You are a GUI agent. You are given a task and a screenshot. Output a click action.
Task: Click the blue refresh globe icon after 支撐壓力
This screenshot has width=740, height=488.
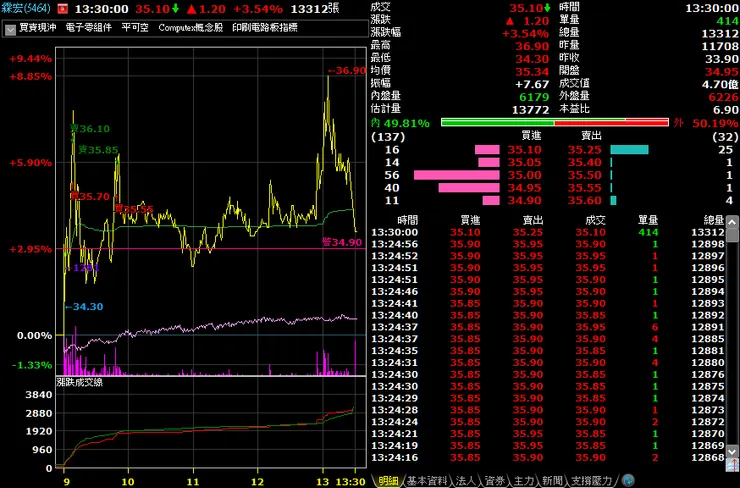coord(628,480)
